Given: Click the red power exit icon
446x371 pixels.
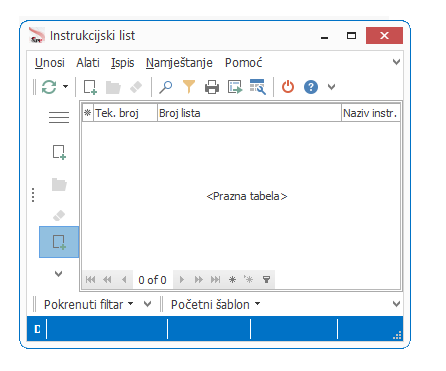Looking at the screenshot, I should [288, 87].
